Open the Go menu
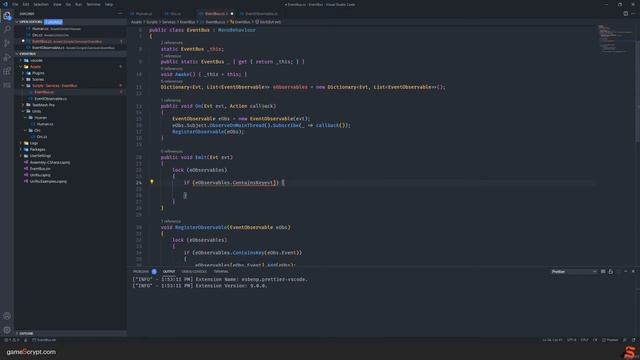The height and width of the screenshot is (360, 640). pos(68,4)
